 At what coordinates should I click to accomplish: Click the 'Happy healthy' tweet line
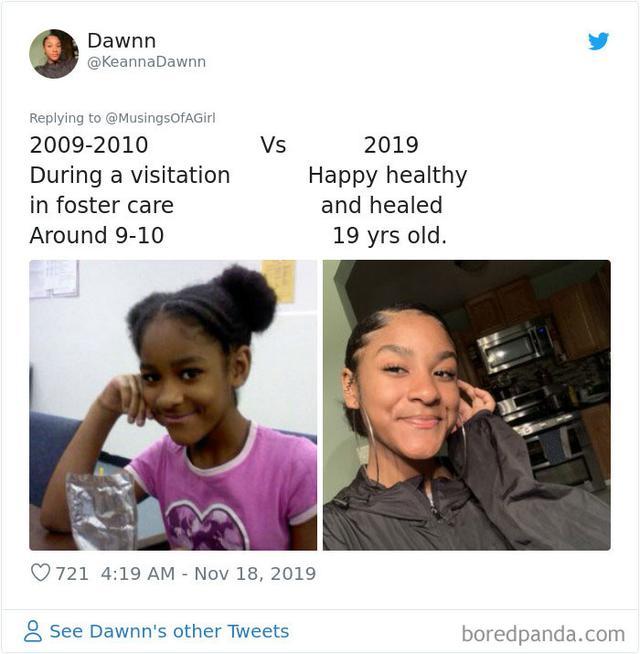tap(387, 175)
